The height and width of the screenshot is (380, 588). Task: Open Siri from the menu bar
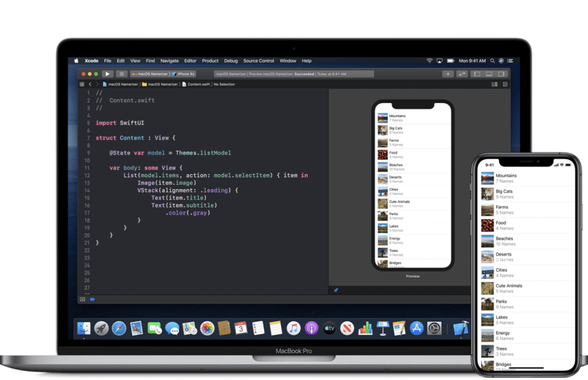[501, 61]
